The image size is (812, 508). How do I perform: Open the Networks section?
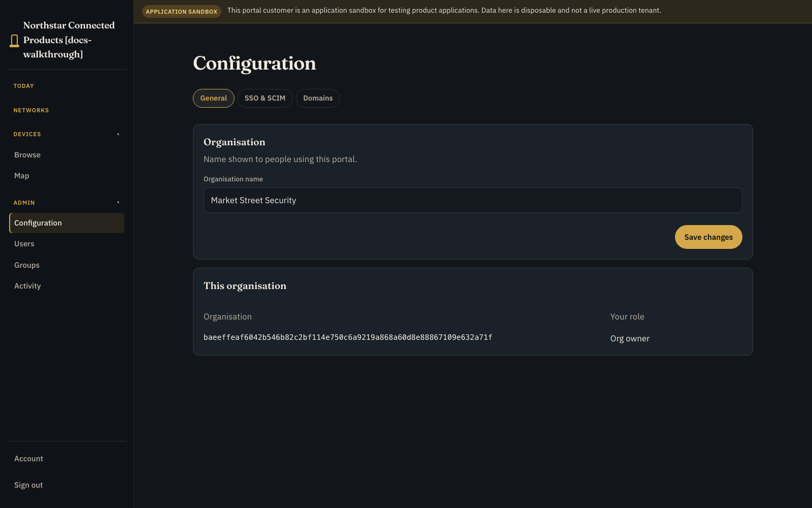(x=31, y=110)
